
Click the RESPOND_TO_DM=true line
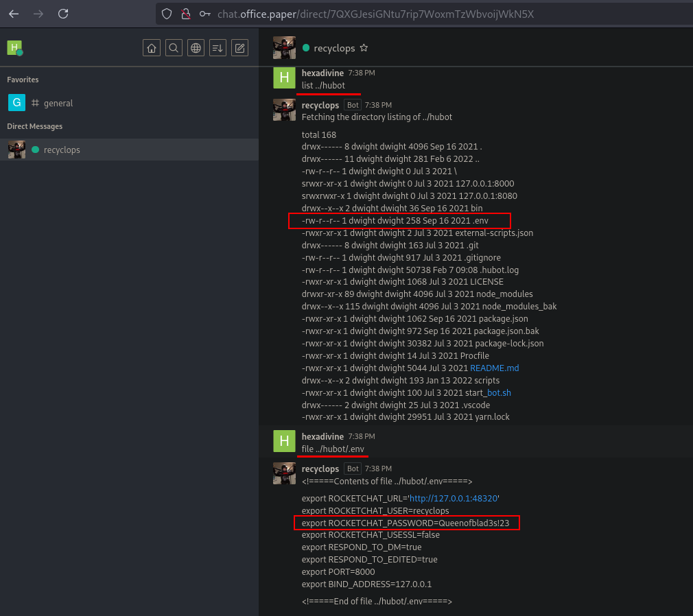pos(362,547)
